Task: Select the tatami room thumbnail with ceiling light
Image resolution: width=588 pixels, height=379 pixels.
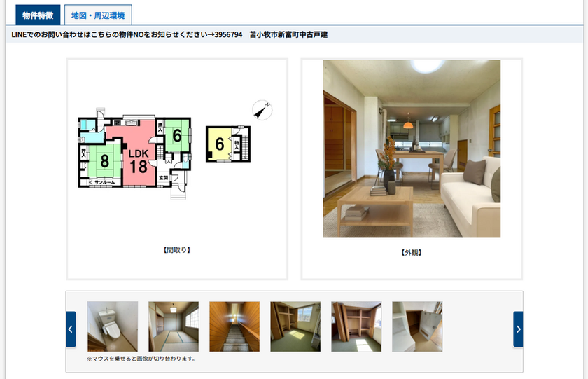Action: (x=174, y=326)
